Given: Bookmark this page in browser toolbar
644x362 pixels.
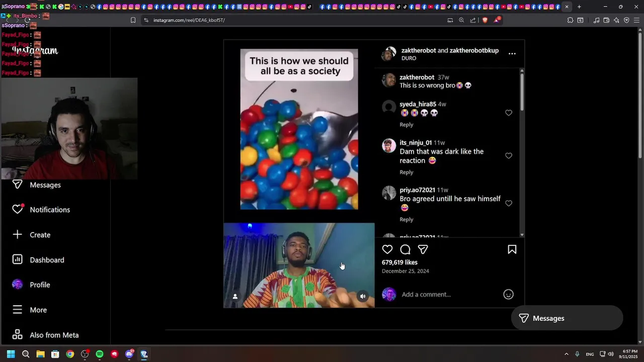Looking at the screenshot, I should click(x=133, y=20).
